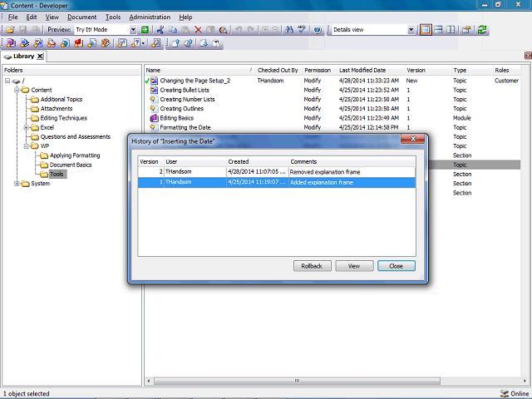Sort library by Name column header
The width and height of the screenshot is (532, 399).
(199, 70)
